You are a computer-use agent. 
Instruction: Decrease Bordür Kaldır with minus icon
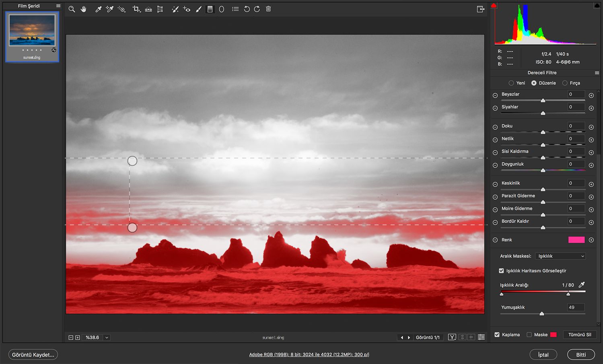495,222
